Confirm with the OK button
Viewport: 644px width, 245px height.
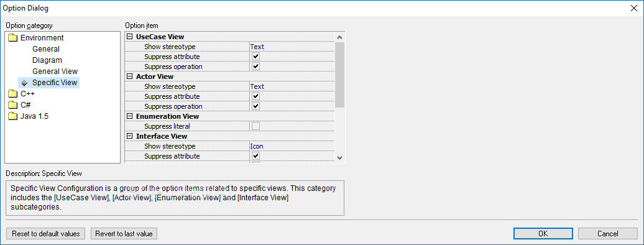coord(543,233)
